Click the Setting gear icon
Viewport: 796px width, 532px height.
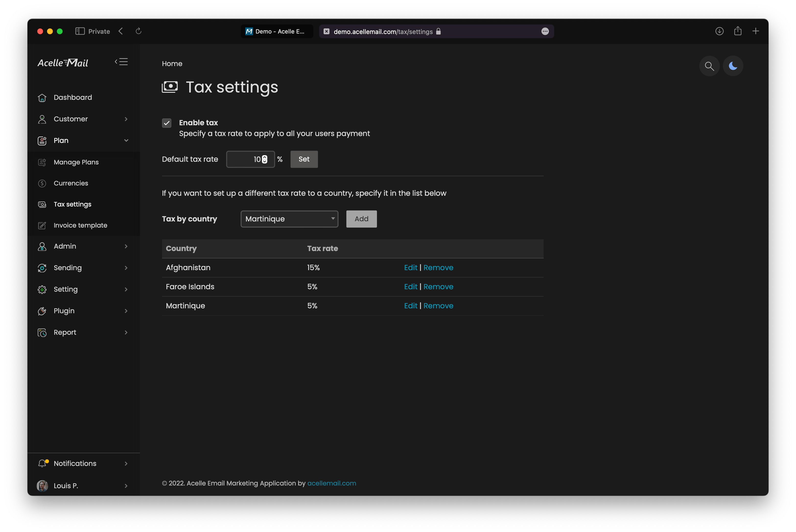coord(42,289)
